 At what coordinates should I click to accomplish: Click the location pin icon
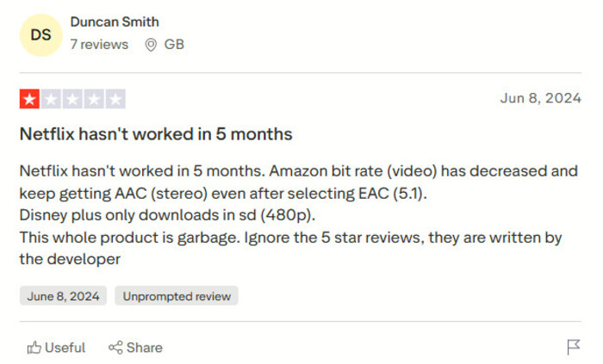coord(151,44)
